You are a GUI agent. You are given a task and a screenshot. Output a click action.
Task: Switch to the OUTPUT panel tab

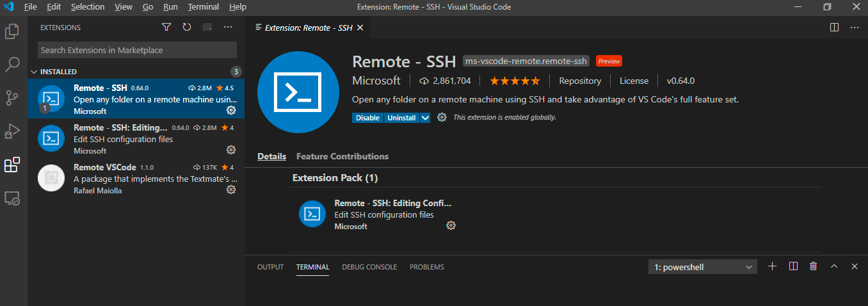pyautogui.click(x=270, y=267)
